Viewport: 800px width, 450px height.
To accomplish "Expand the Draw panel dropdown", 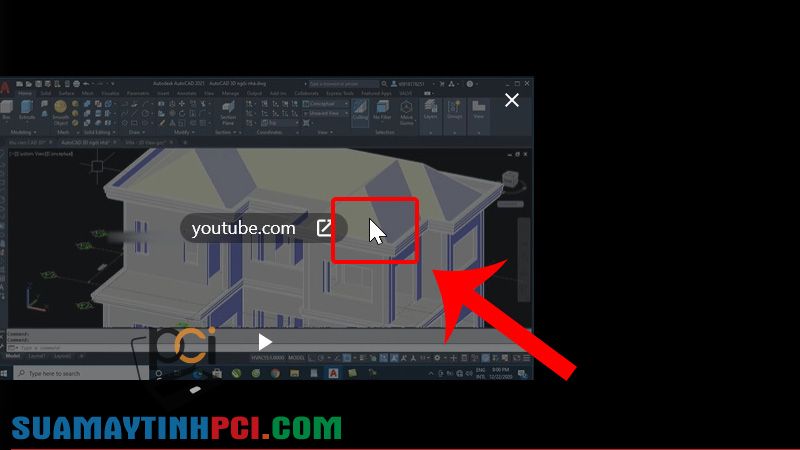I will click(136, 132).
